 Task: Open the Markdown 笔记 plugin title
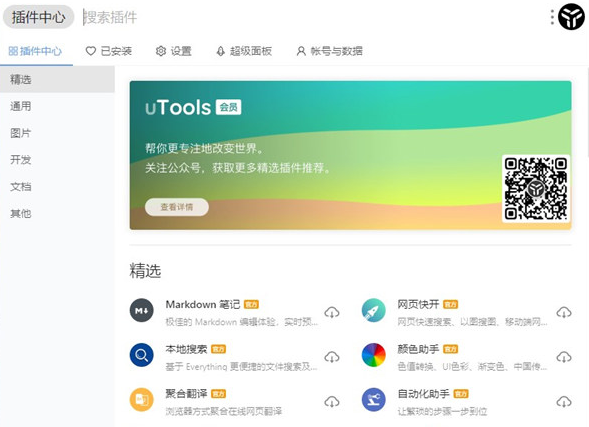202,304
